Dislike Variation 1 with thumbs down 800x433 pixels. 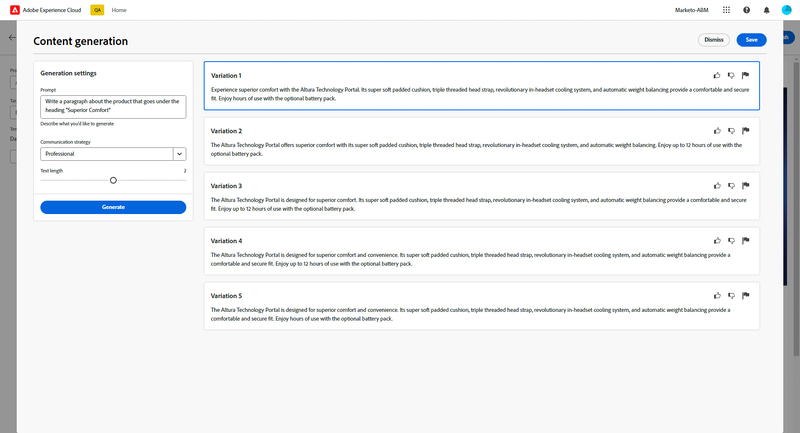click(731, 75)
